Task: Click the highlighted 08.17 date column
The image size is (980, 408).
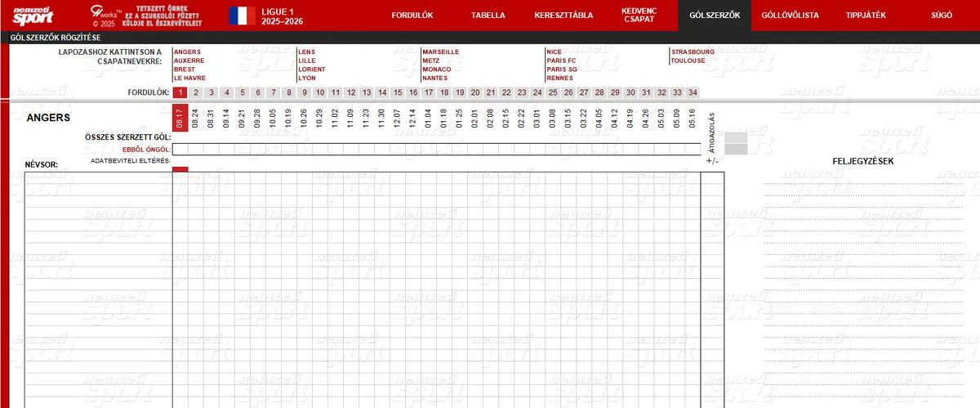Action: [180, 118]
